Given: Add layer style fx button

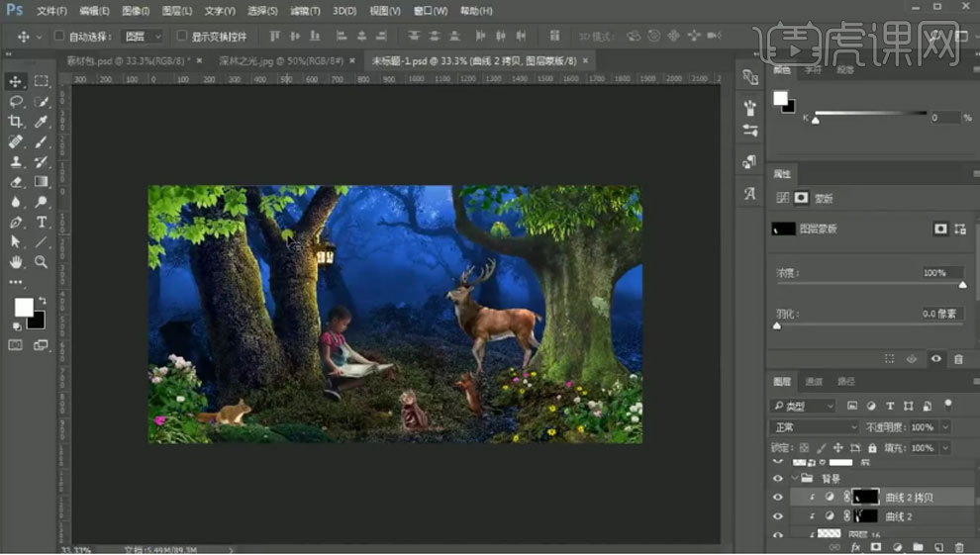Looking at the screenshot, I should 855,547.
